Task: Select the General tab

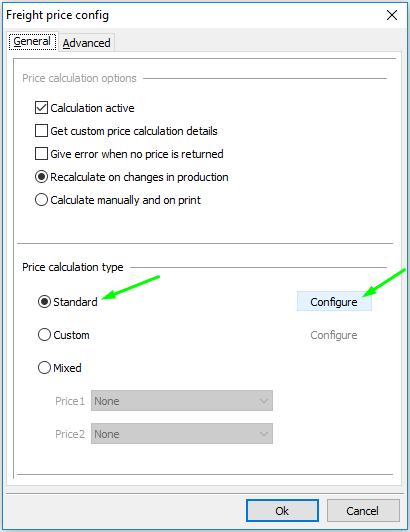Action: (x=32, y=41)
